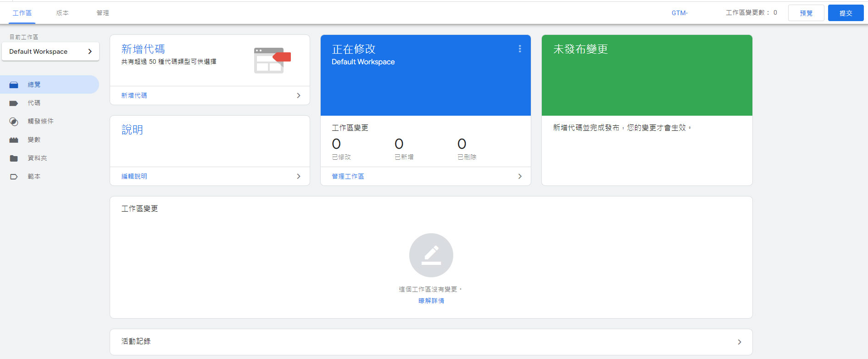This screenshot has width=868, height=359.
Task: Click the GTM- container ID link
Action: click(x=679, y=13)
